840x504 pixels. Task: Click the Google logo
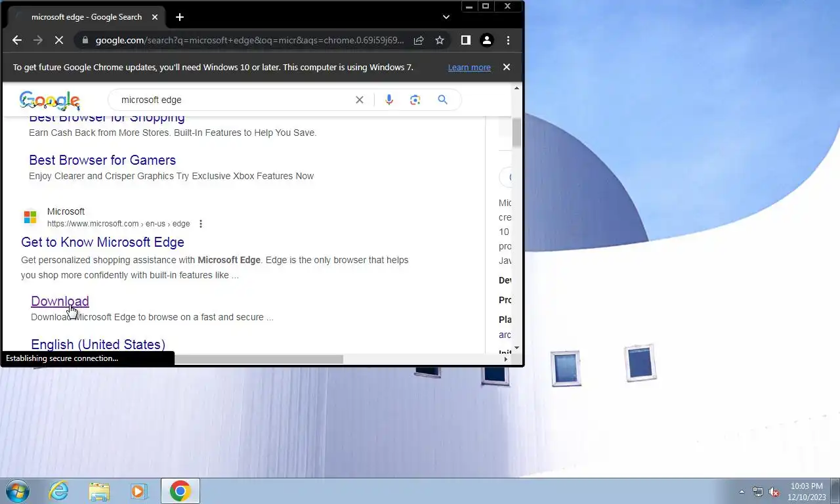[50, 100]
